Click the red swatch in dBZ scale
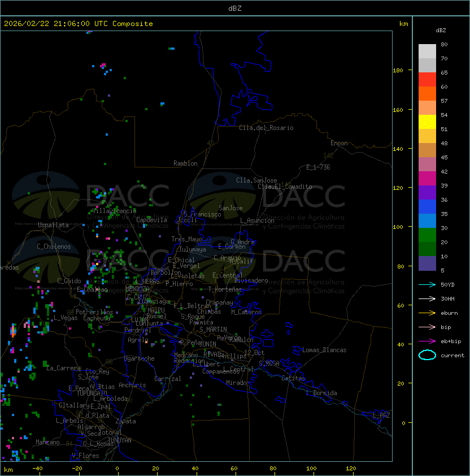The image size is (470, 476). coord(427,80)
